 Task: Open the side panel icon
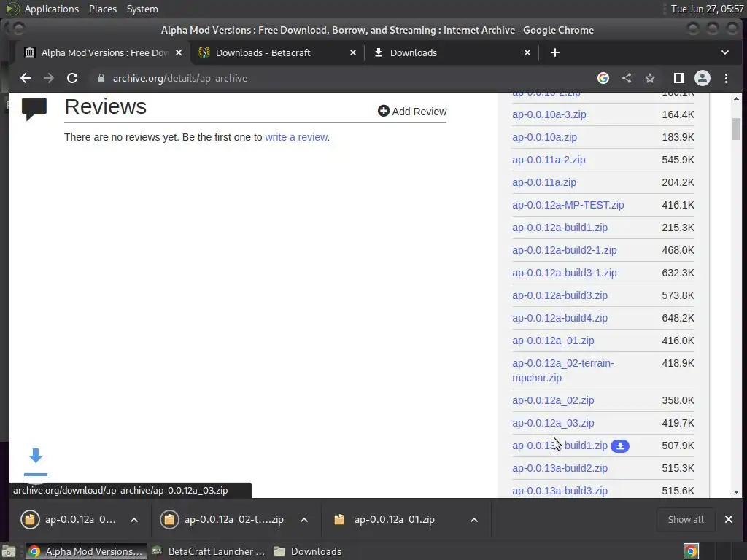tap(679, 78)
